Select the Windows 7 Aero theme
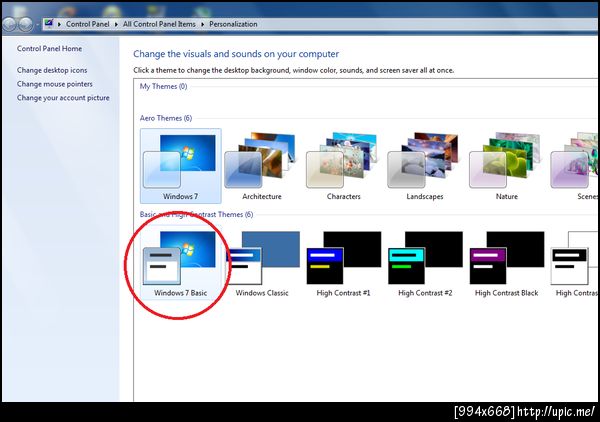Image resolution: width=600 pixels, height=422 pixels. pos(181,166)
